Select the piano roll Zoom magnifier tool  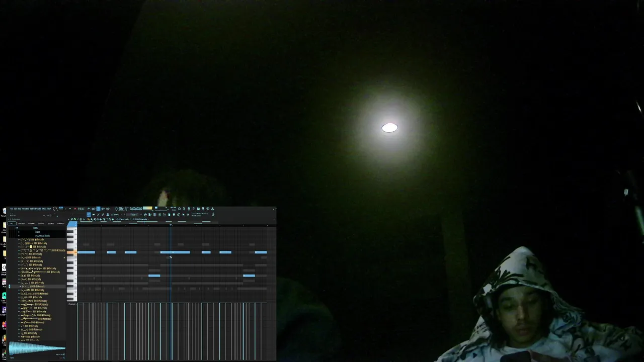coord(110,219)
